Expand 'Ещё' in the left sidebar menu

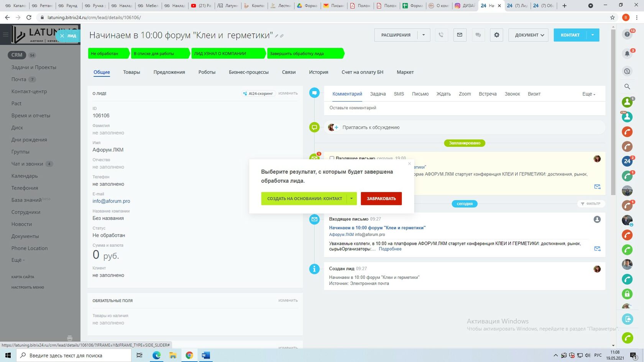click(18, 260)
